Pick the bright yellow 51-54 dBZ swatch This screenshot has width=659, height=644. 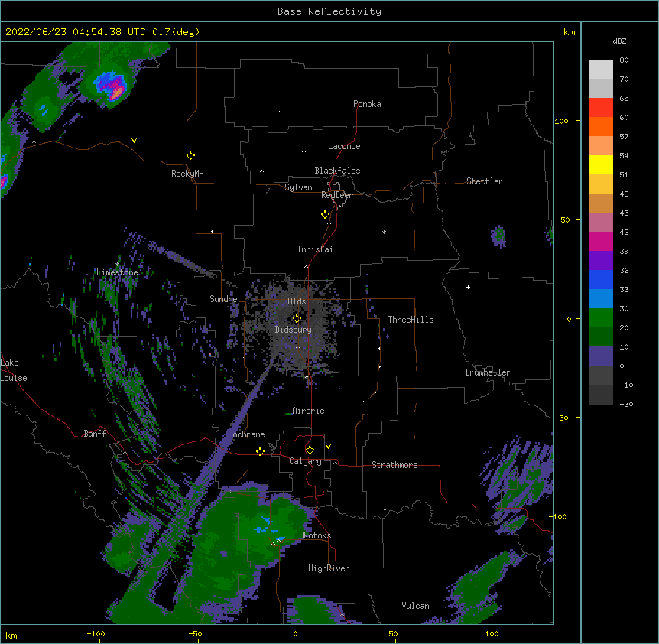pyautogui.click(x=601, y=164)
